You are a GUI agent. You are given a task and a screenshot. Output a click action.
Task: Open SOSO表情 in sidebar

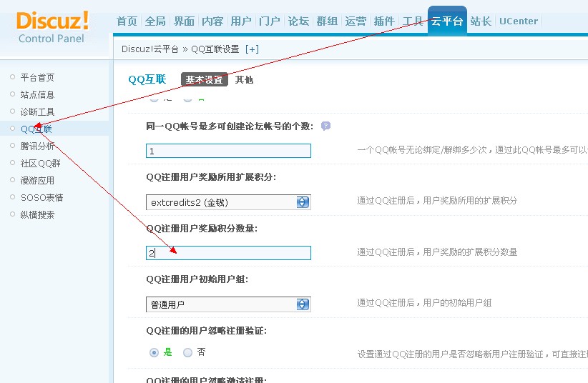[42, 197]
